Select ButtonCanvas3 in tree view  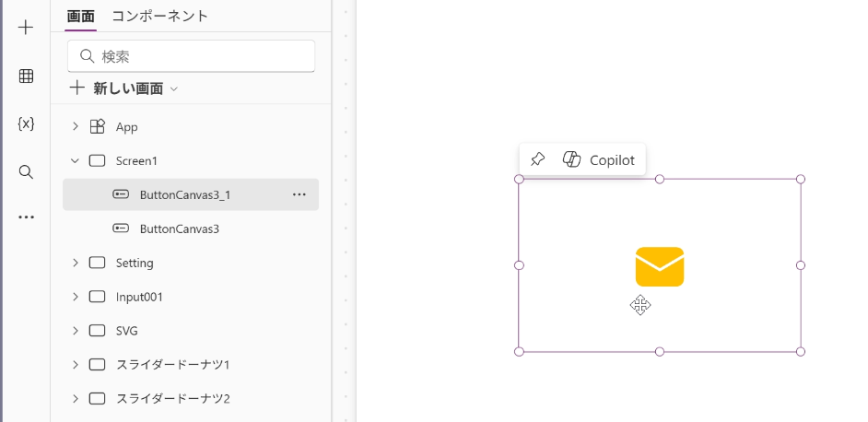179,229
